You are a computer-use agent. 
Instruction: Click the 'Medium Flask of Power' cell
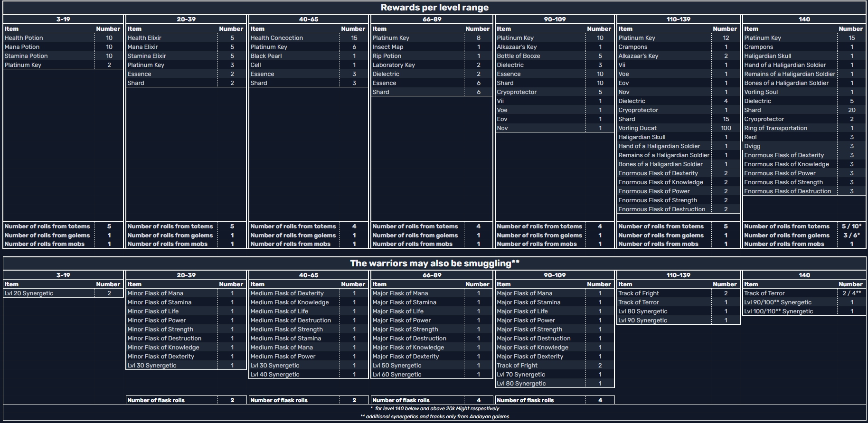pyautogui.click(x=294, y=357)
